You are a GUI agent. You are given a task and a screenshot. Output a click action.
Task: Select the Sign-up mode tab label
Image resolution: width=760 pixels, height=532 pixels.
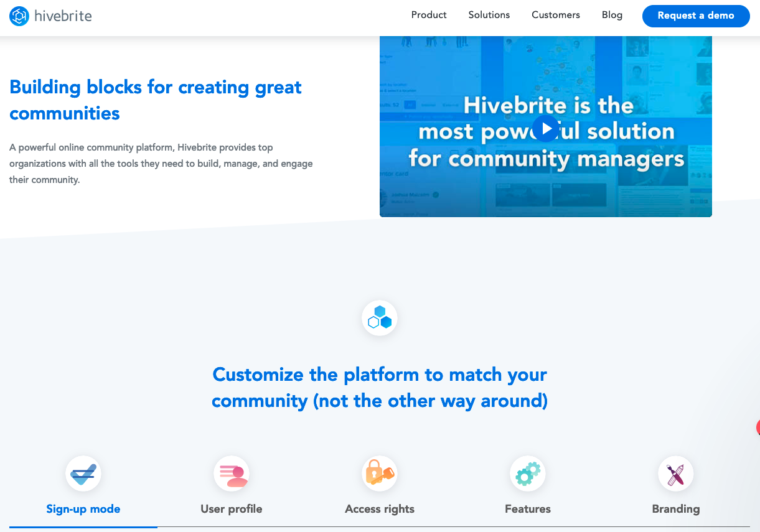83,509
